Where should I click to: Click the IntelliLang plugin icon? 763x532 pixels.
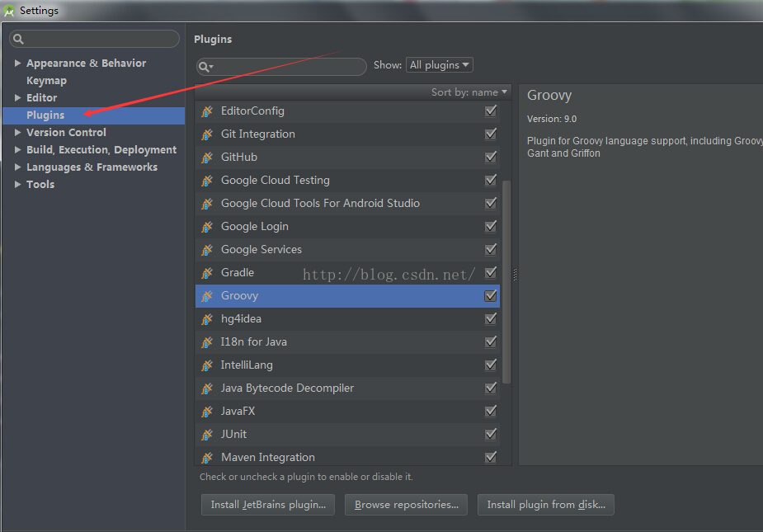point(207,365)
